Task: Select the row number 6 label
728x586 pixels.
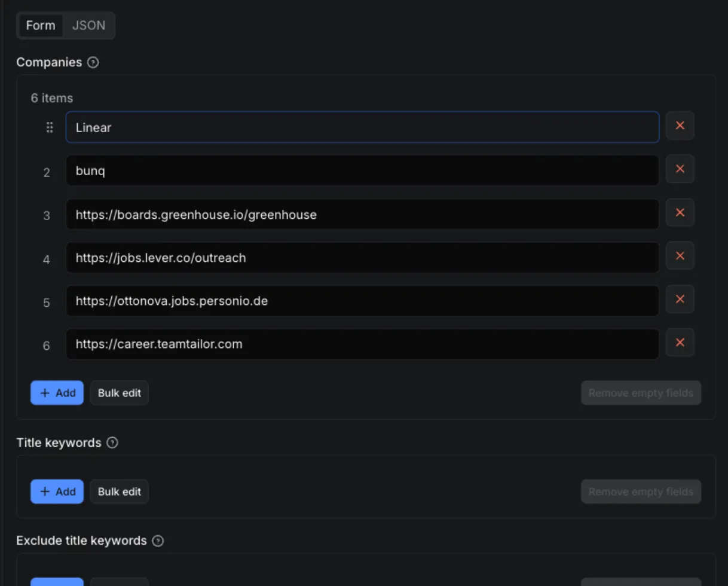Action: 47,346
